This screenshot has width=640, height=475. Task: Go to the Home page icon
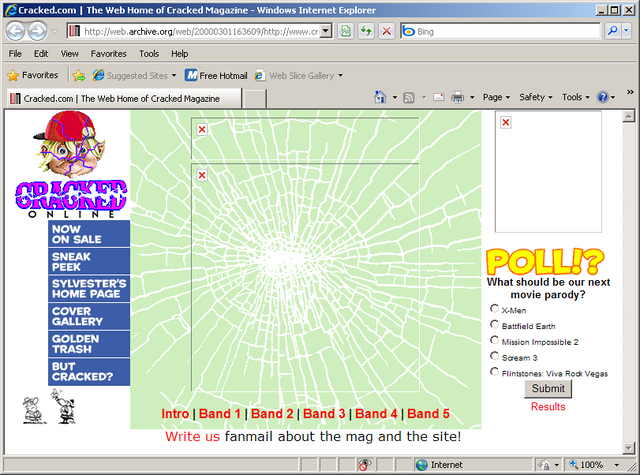point(380,97)
